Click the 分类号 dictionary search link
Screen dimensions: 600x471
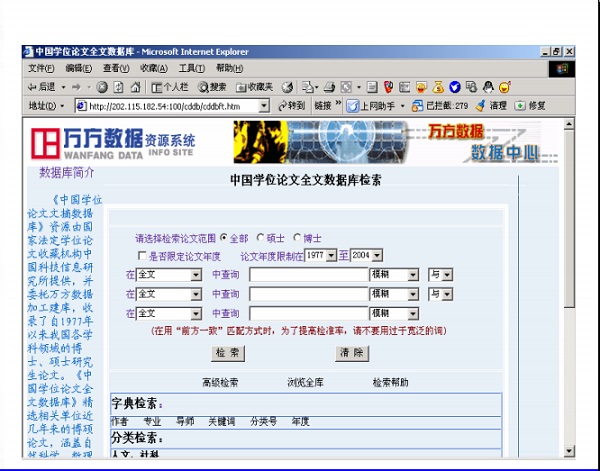[264, 422]
